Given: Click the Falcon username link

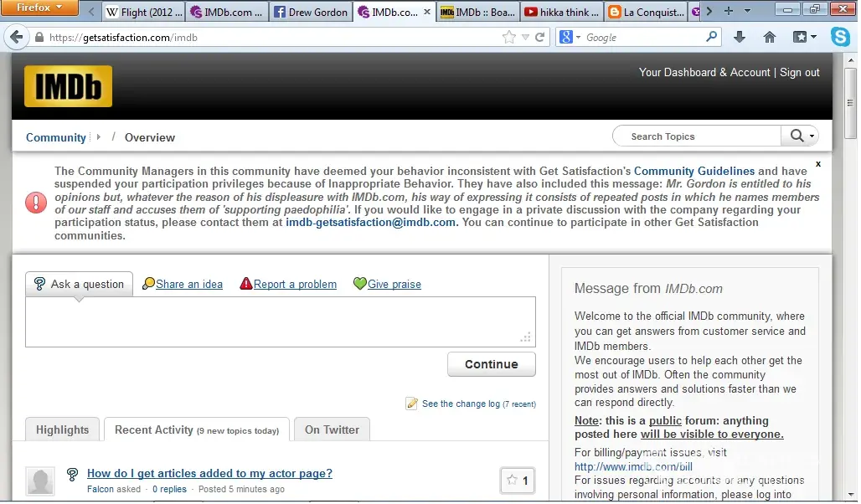Looking at the screenshot, I should [x=101, y=489].
